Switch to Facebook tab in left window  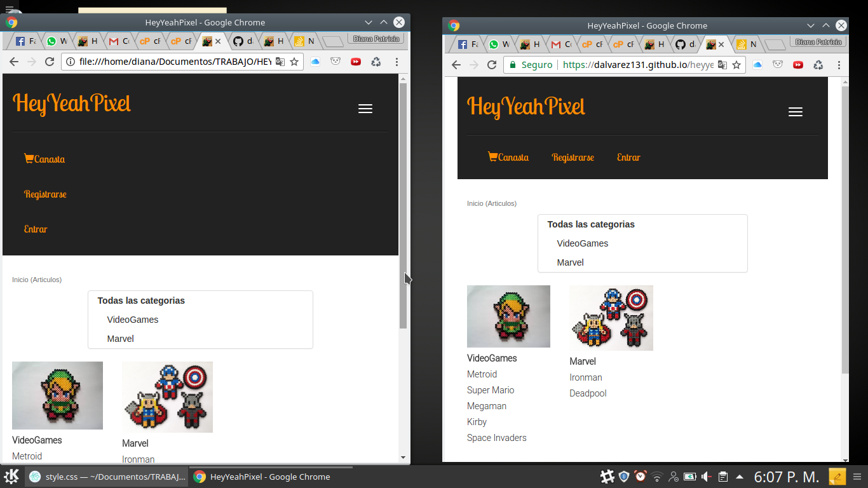25,41
